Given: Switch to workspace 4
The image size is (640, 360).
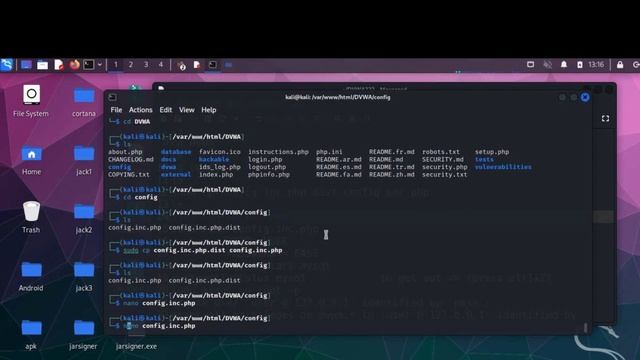Looking at the screenshot, I should [x=161, y=65].
